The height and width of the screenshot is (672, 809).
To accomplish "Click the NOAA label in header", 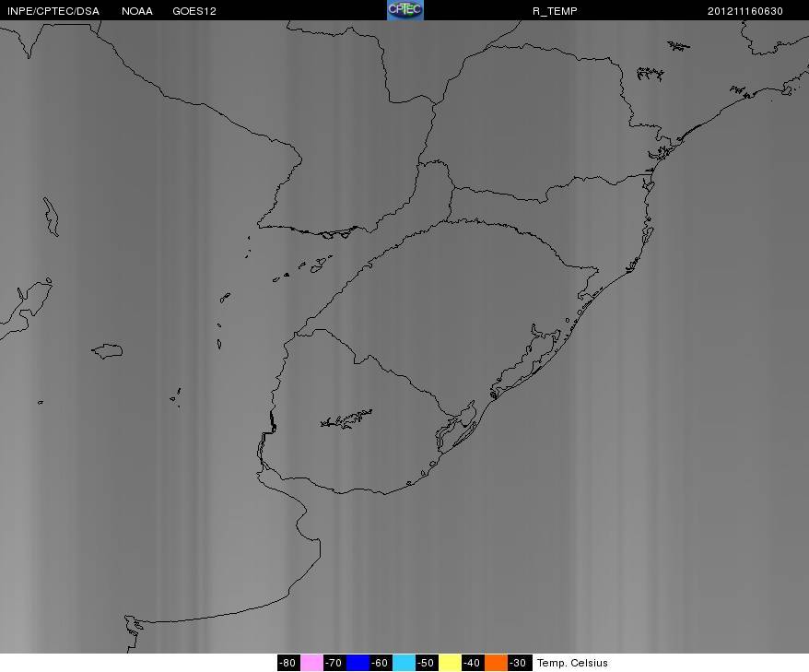I will (136, 11).
